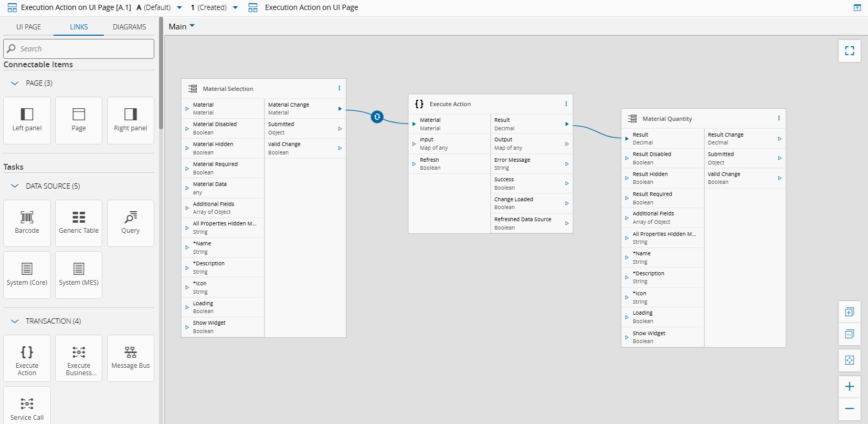Zoom out on the diagram canvas
This screenshot has width=868, height=424.
point(849,409)
